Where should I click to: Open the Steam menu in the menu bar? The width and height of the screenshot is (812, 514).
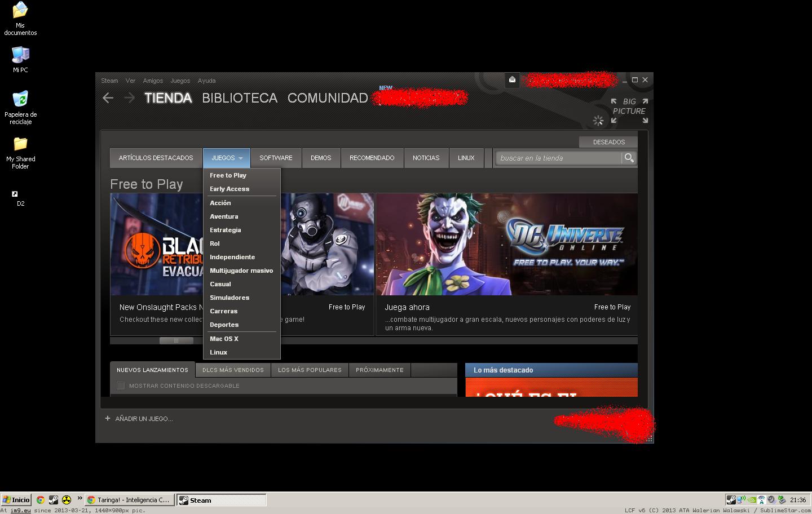109,81
